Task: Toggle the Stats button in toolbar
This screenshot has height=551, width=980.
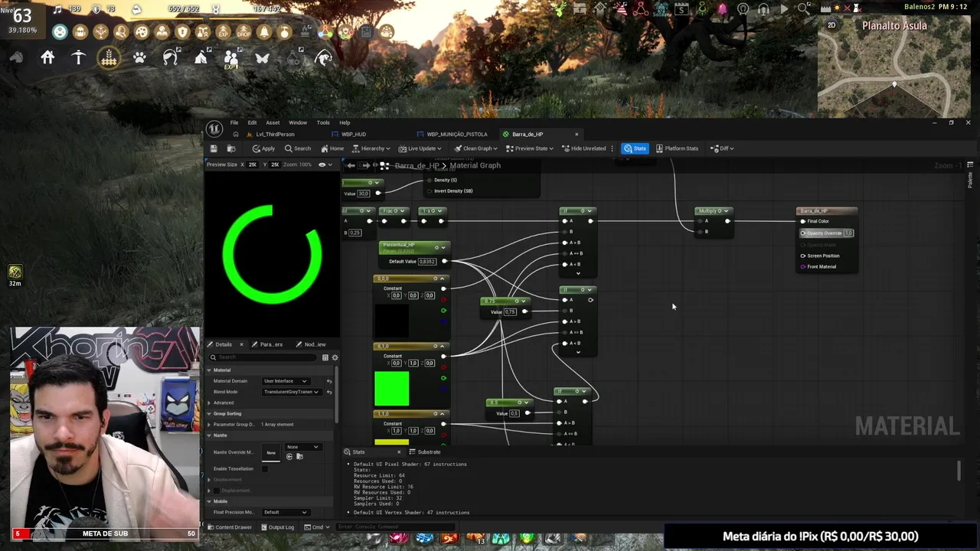Action: coord(635,148)
